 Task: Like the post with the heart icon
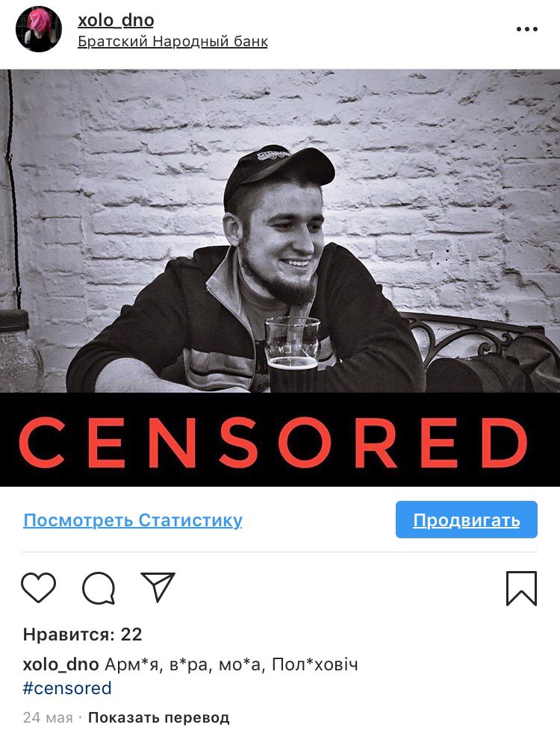(38, 587)
